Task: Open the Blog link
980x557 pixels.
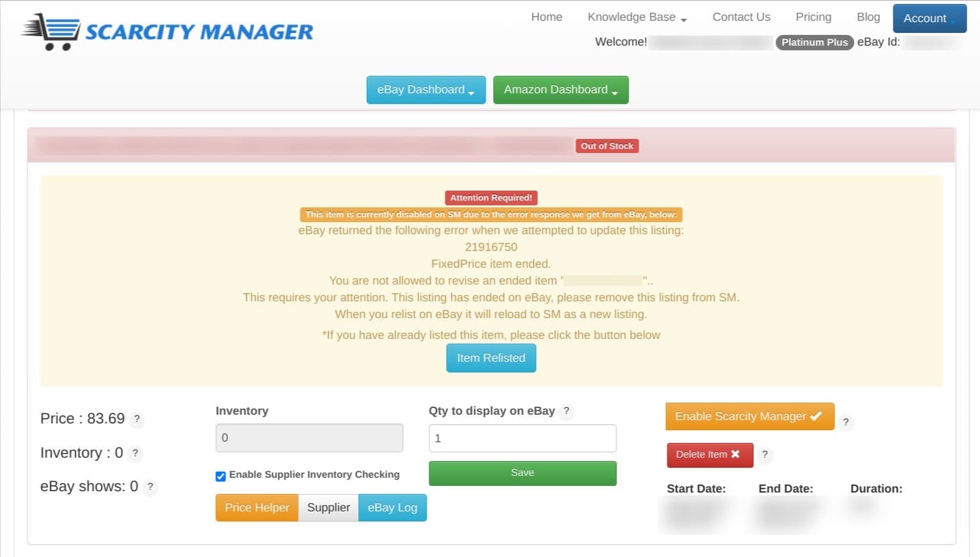Action: 868,17
